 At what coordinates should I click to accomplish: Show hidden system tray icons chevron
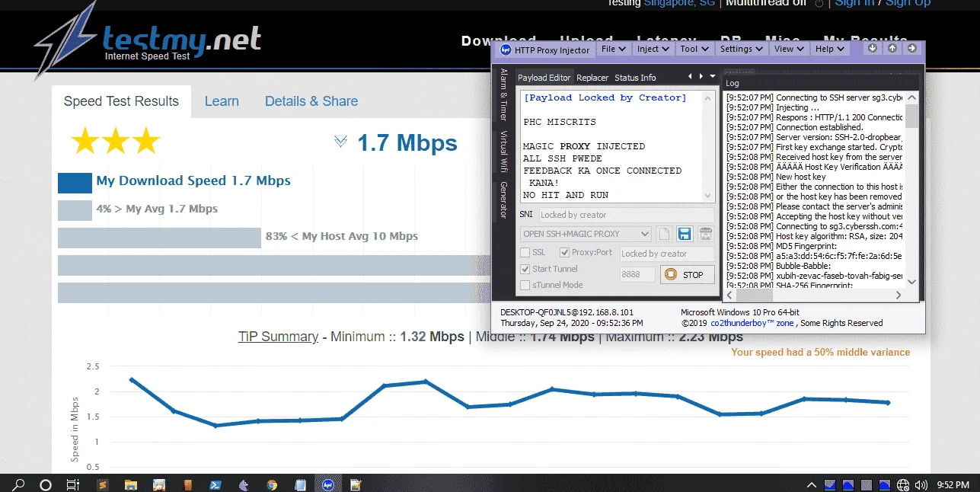(x=812, y=484)
